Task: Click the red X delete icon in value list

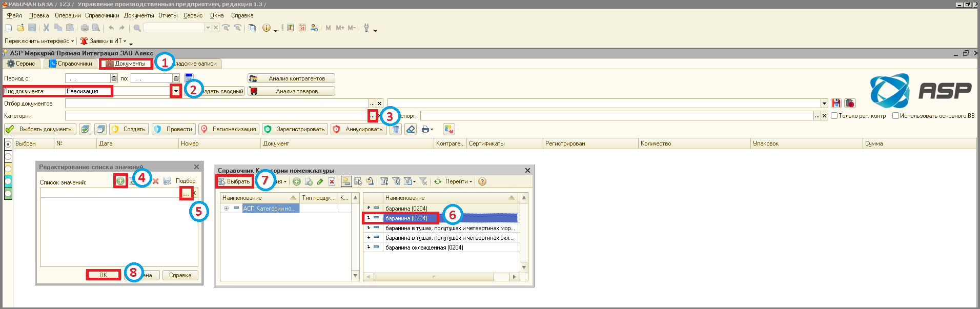Action: click(155, 181)
